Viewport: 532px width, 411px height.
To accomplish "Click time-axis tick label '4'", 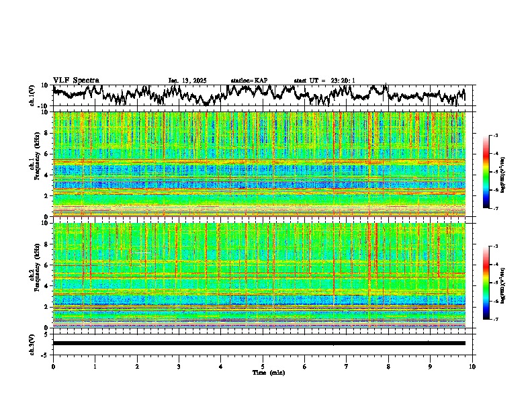I will [x=221, y=367].
